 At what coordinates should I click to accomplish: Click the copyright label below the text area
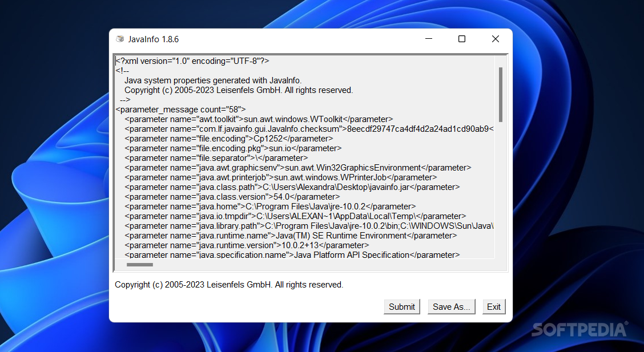click(229, 285)
